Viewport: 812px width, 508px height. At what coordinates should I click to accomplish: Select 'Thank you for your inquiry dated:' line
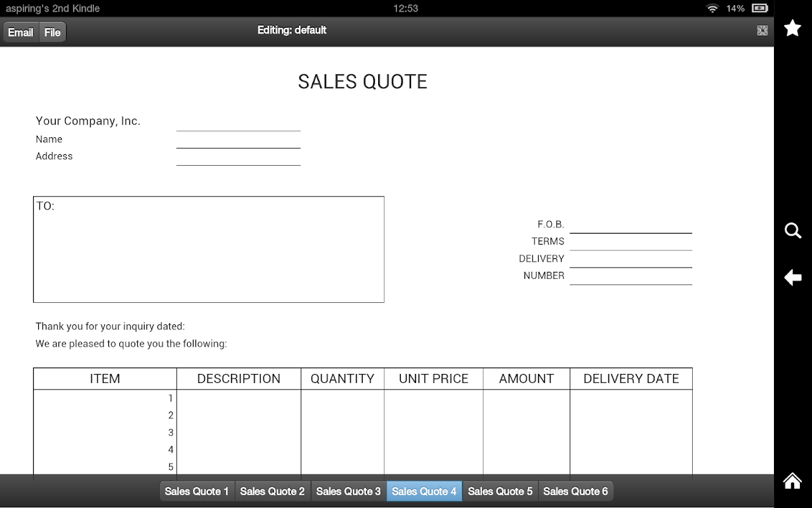click(110, 326)
